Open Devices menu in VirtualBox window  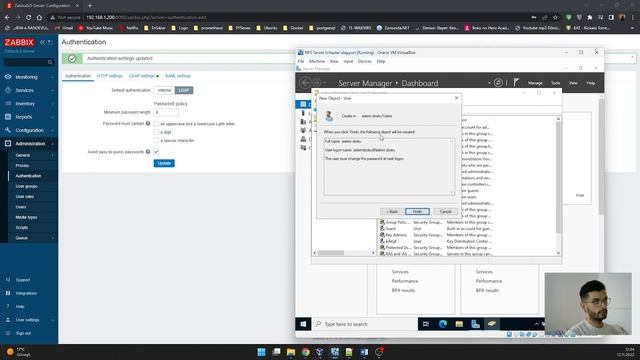(364, 61)
